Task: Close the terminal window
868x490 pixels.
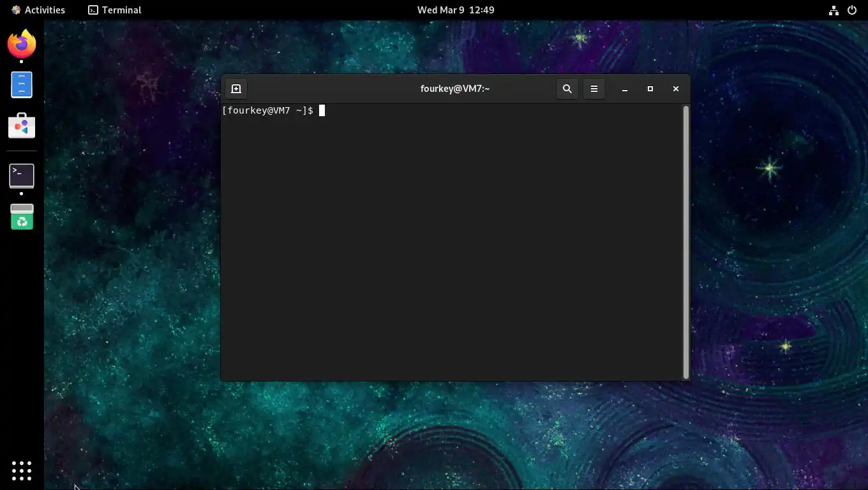Action: pyautogui.click(x=676, y=89)
